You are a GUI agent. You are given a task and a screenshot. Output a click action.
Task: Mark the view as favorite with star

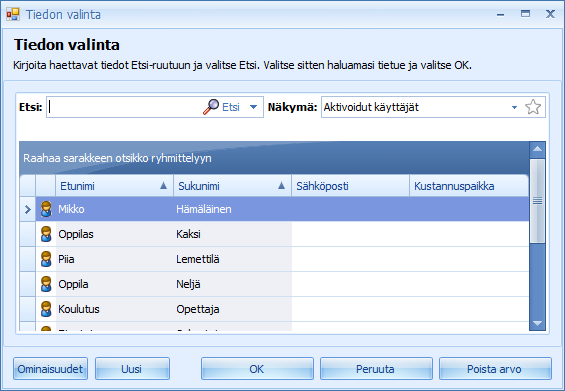coord(533,107)
